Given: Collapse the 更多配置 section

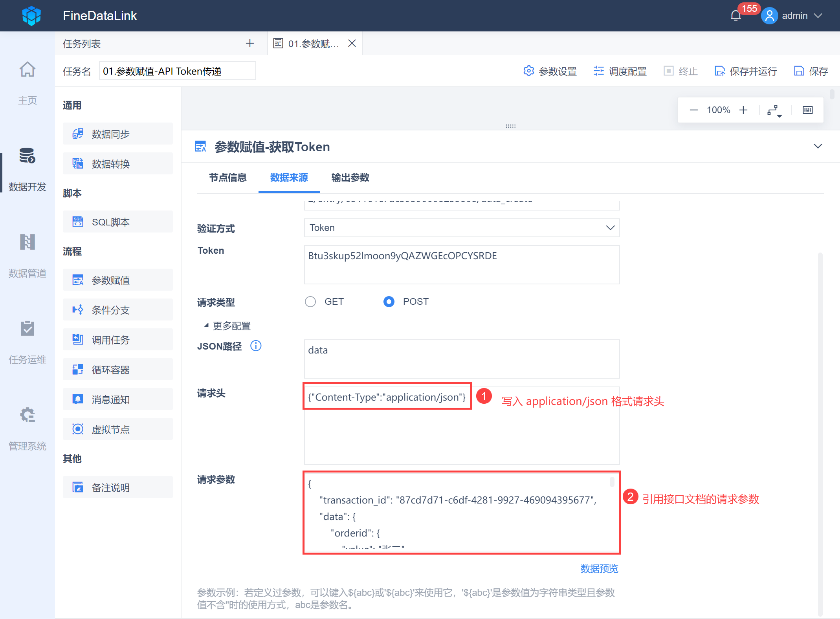Looking at the screenshot, I should (227, 326).
